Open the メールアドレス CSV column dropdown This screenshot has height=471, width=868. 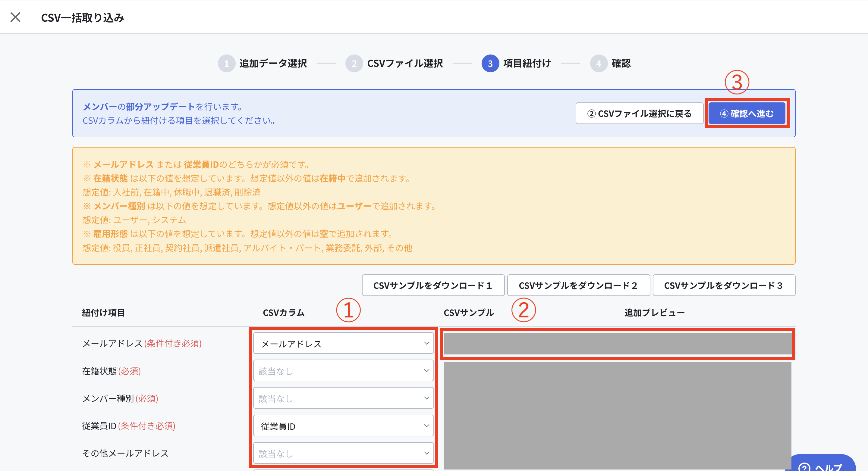click(x=343, y=343)
